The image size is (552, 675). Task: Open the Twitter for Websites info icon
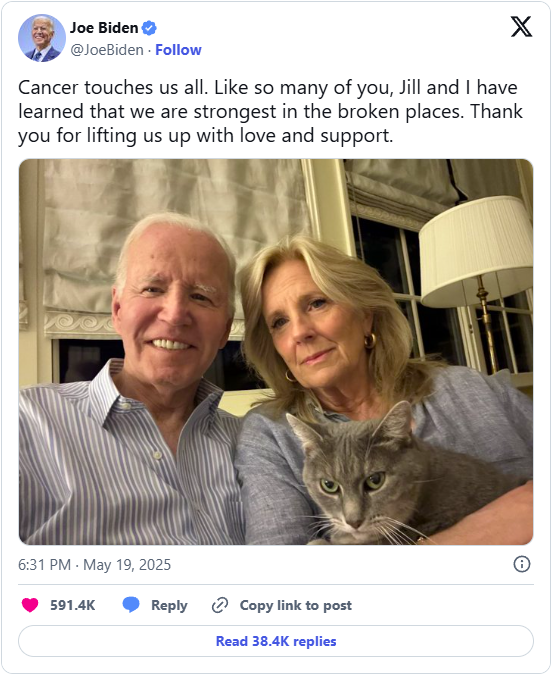(522, 564)
